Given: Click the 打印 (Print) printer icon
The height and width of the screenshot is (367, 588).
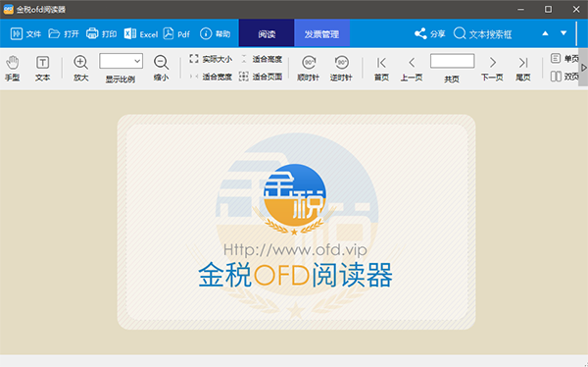Looking at the screenshot, I should point(92,33).
